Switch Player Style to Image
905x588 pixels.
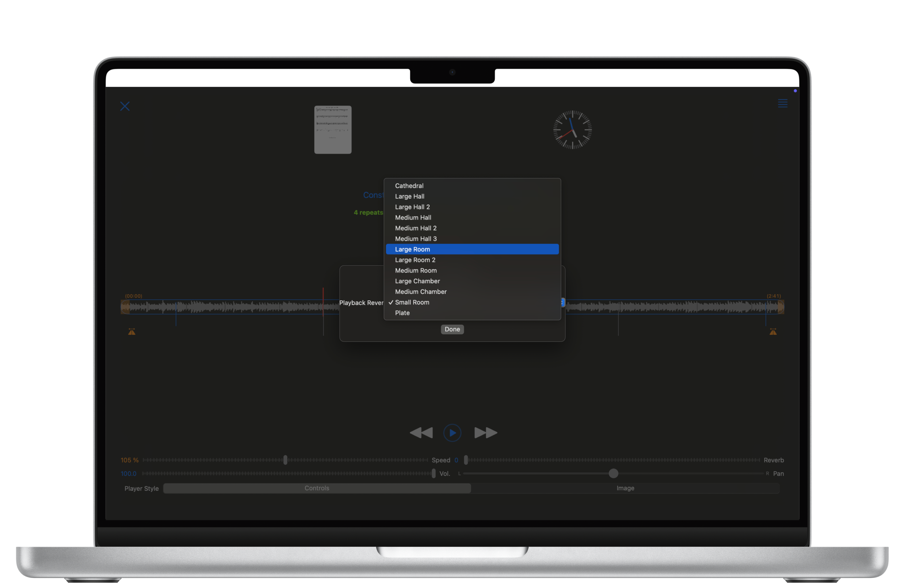pos(625,488)
